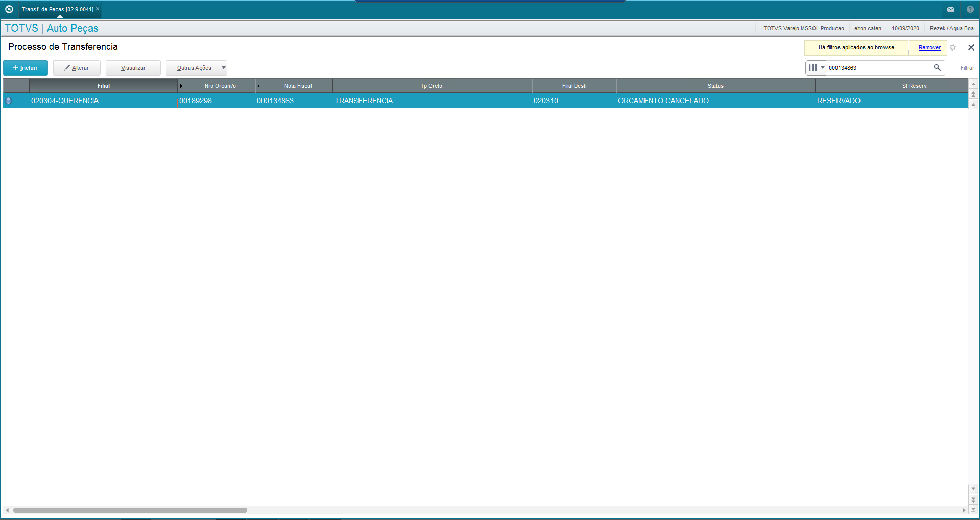This screenshot has height=520, width=980.
Task: Focus the search field containing 000134863
Action: pyautogui.click(x=878, y=68)
